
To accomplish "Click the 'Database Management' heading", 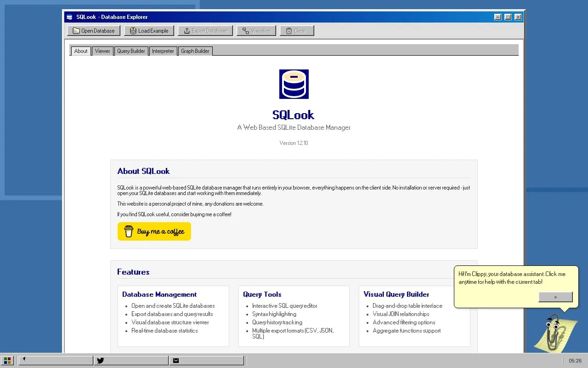I will [x=159, y=294].
